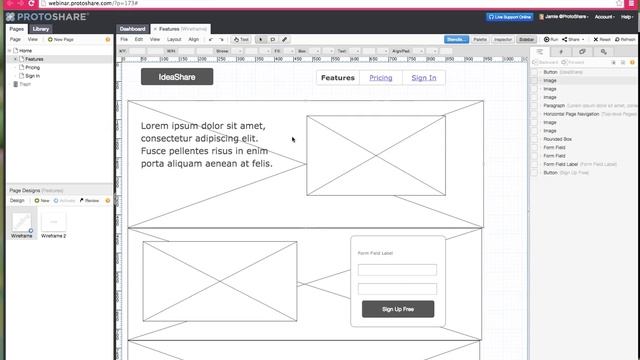Toggle the Palette panel button
640x360 pixels.
(480, 40)
